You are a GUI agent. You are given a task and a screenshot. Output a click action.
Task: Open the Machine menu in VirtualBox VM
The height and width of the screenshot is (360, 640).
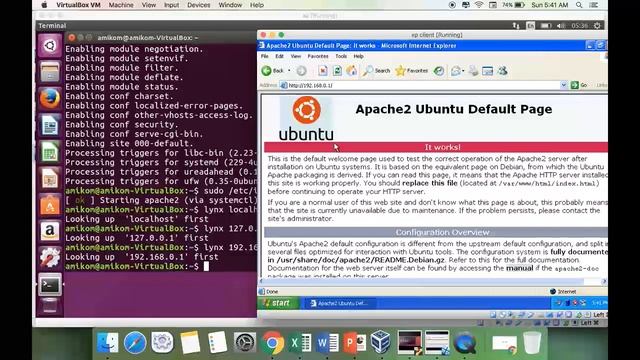(x=121, y=5)
